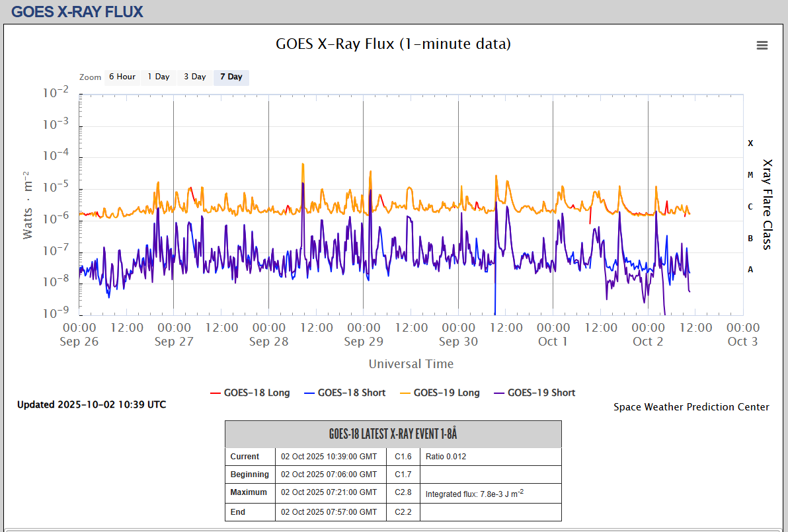Select the Maximum row label in table
This screenshot has width=788, height=532.
tap(249, 492)
